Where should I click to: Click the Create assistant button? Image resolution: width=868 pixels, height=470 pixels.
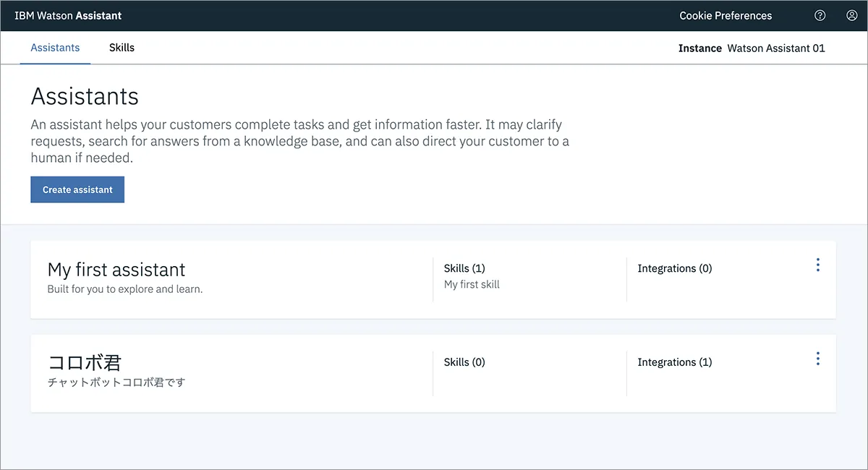[x=77, y=189]
